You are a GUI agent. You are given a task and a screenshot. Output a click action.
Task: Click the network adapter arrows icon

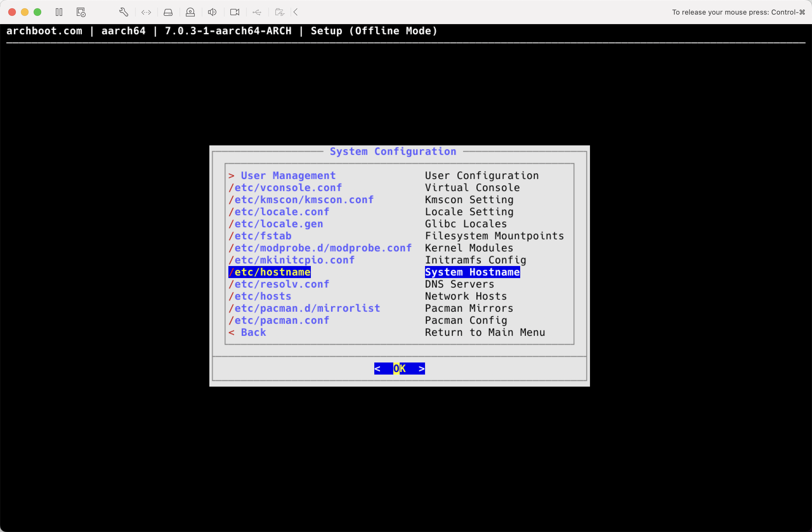146,12
